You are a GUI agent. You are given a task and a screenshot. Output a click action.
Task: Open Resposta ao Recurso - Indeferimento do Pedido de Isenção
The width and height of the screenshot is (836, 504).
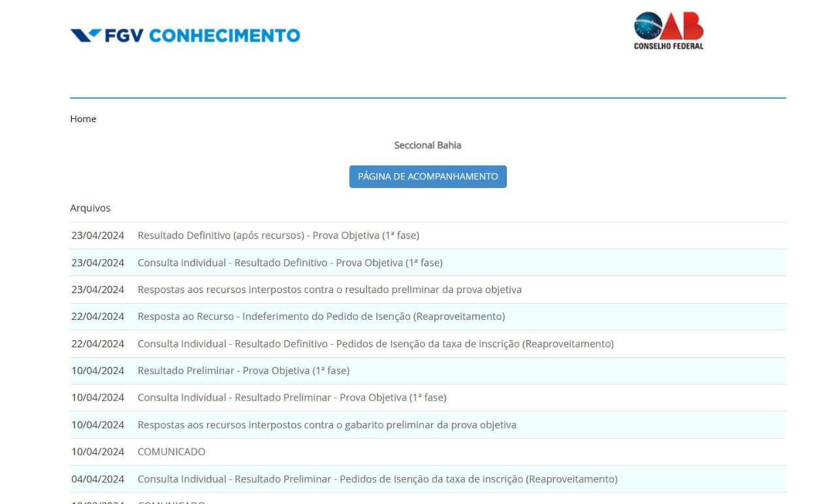pos(321,316)
